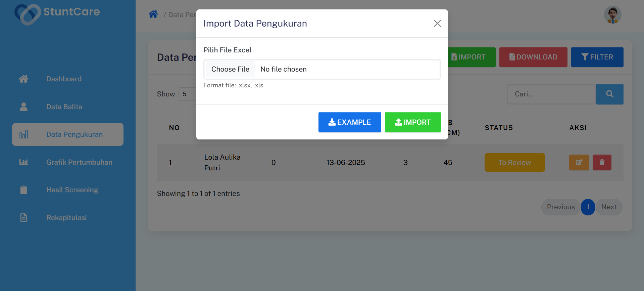Download the blue EXAMPLE template
Image resolution: width=644 pixels, height=291 pixels.
coord(349,122)
